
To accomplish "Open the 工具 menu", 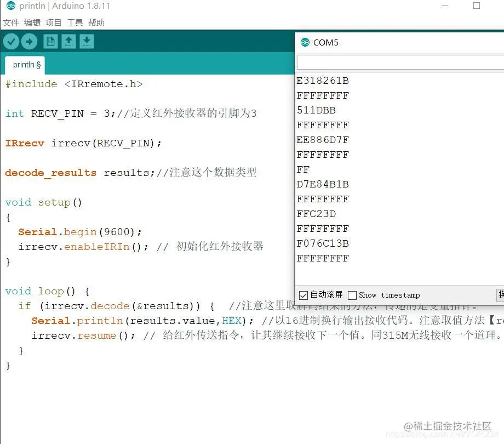I will tap(75, 23).
